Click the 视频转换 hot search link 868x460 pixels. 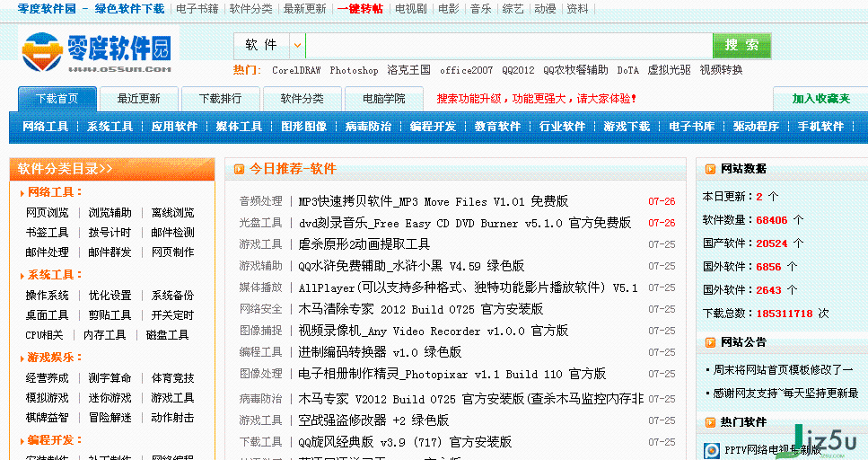[x=721, y=70]
